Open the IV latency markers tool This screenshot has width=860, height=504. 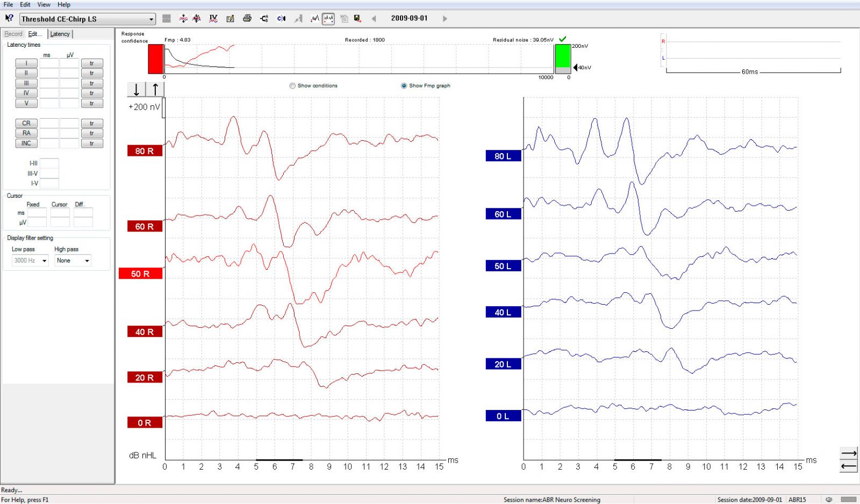coord(213,18)
